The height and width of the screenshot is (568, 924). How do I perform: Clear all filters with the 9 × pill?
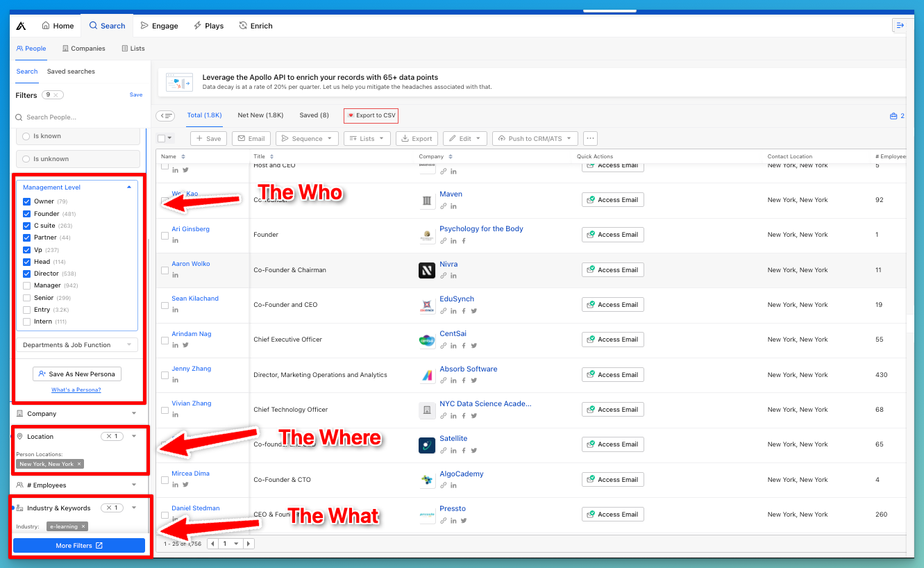pyautogui.click(x=53, y=95)
